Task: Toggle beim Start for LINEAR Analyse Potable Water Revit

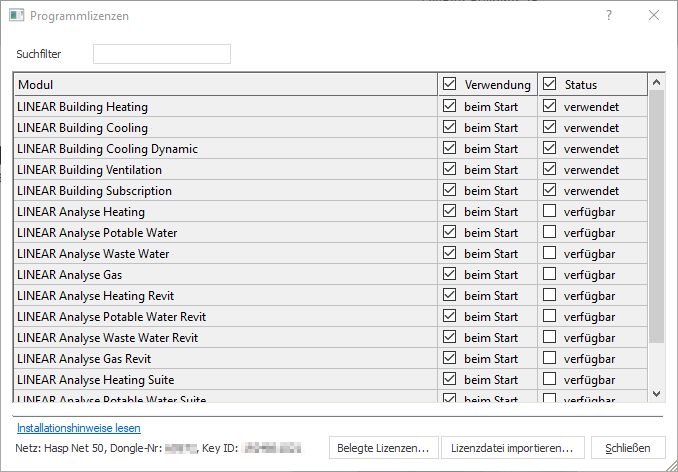Action: click(x=450, y=316)
